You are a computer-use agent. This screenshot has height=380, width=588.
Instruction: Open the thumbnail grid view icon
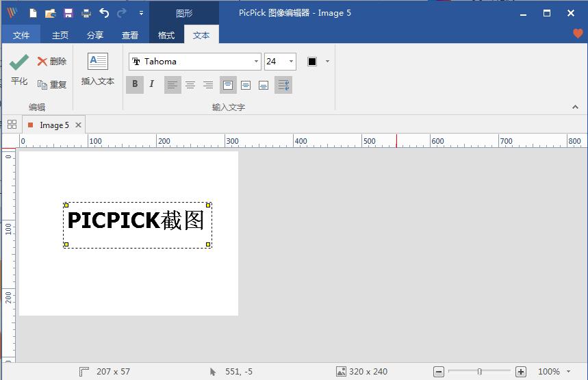[x=12, y=125]
